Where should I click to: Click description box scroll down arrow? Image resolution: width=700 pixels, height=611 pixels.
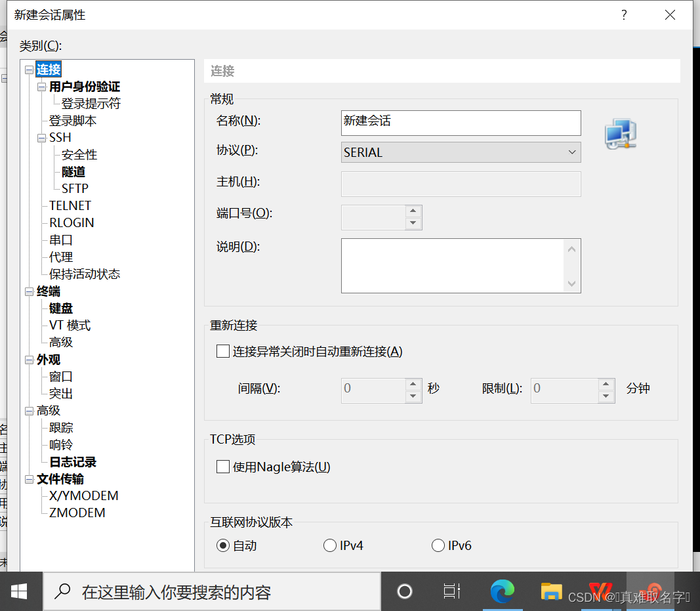(572, 284)
